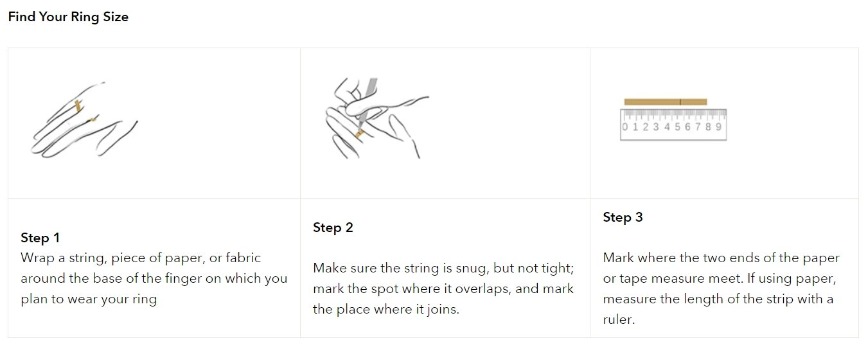This screenshot has height=347, width=868.
Task: Click the ruler illustration in Step 3
Action: click(x=673, y=125)
